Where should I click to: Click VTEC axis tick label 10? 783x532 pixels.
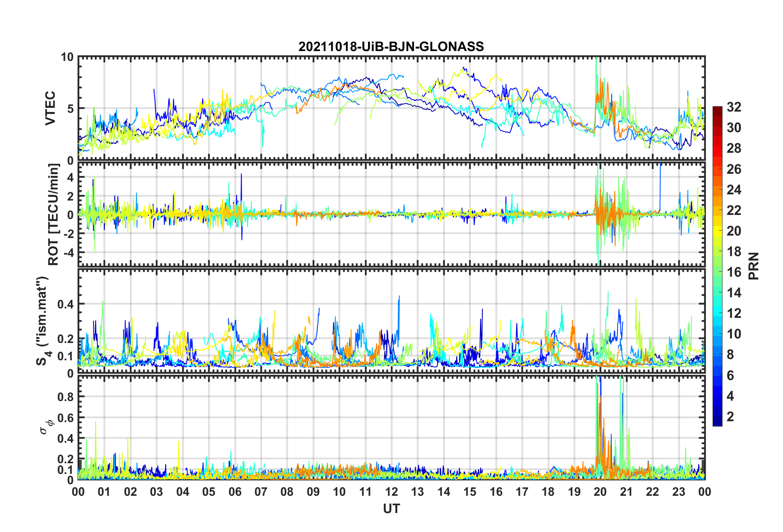pos(67,57)
